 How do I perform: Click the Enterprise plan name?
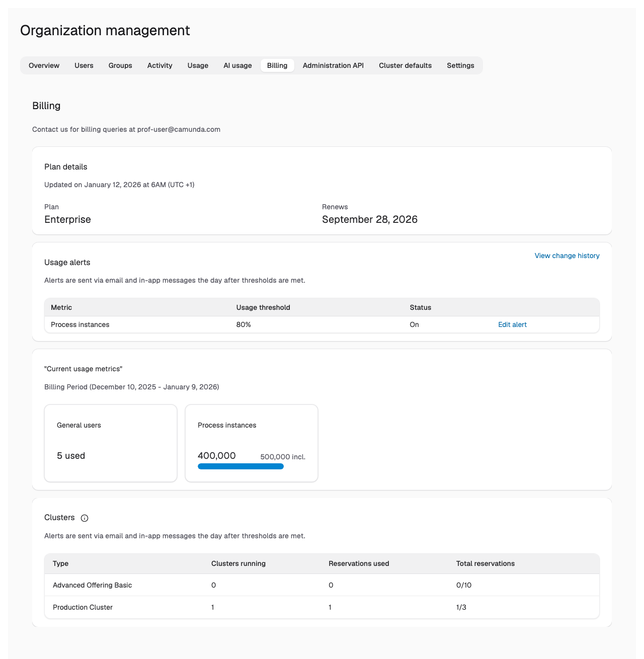tap(67, 219)
